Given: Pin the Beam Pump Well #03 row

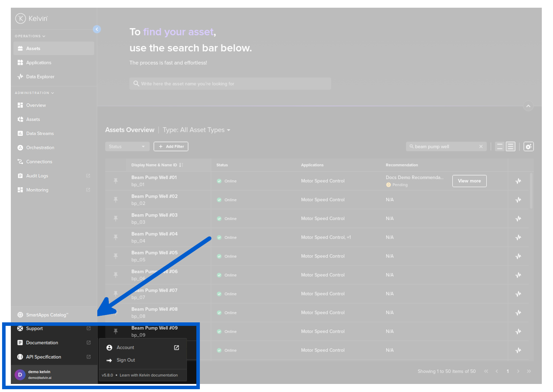Looking at the screenshot, I should (115, 218).
